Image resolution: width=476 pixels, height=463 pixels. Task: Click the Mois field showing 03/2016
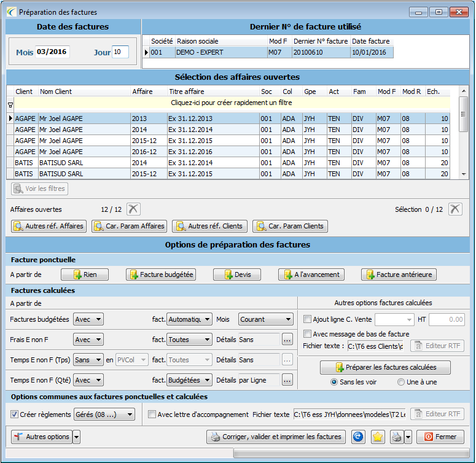[x=52, y=52]
